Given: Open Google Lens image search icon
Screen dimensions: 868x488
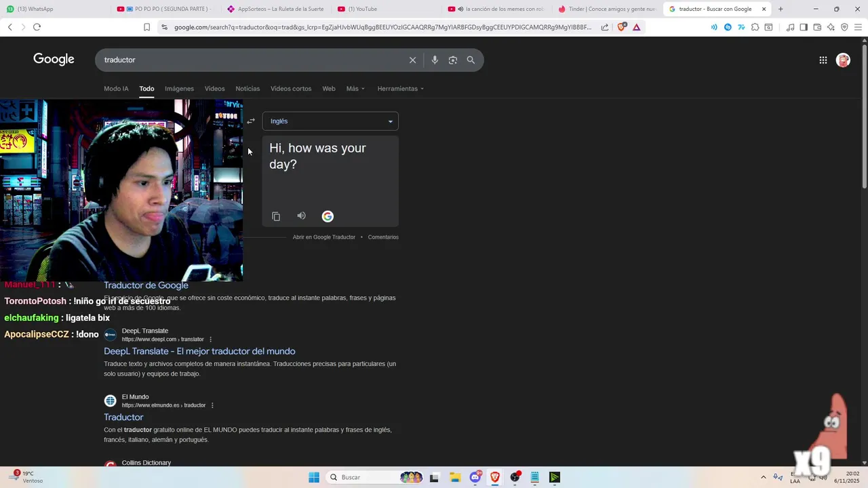Looking at the screenshot, I should 453,60.
